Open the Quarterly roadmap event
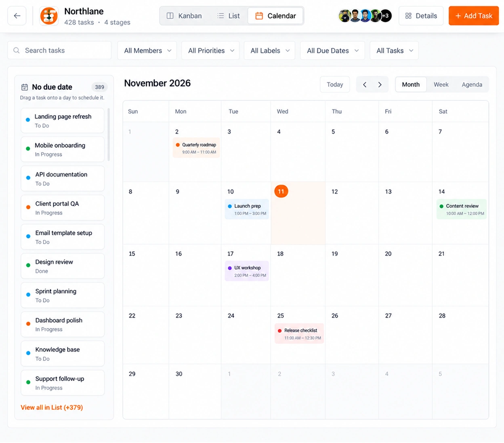Image resolution: width=504 pixels, height=443 pixels. click(x=196, y=148)
